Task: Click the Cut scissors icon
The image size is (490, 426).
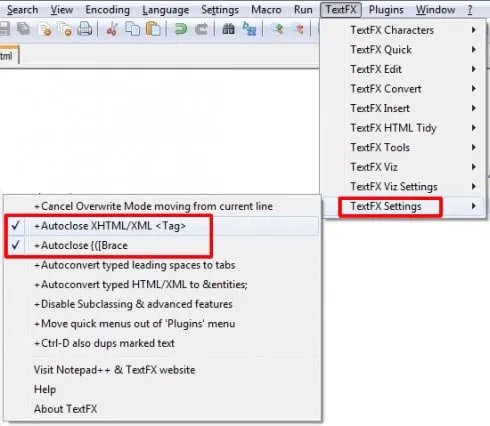Action: click(112, 29)
